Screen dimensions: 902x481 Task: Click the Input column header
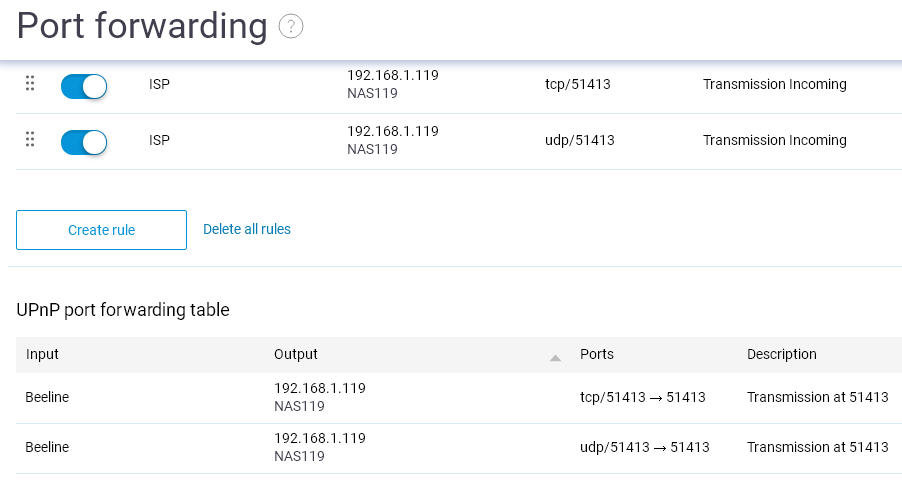tap(42, 354)
